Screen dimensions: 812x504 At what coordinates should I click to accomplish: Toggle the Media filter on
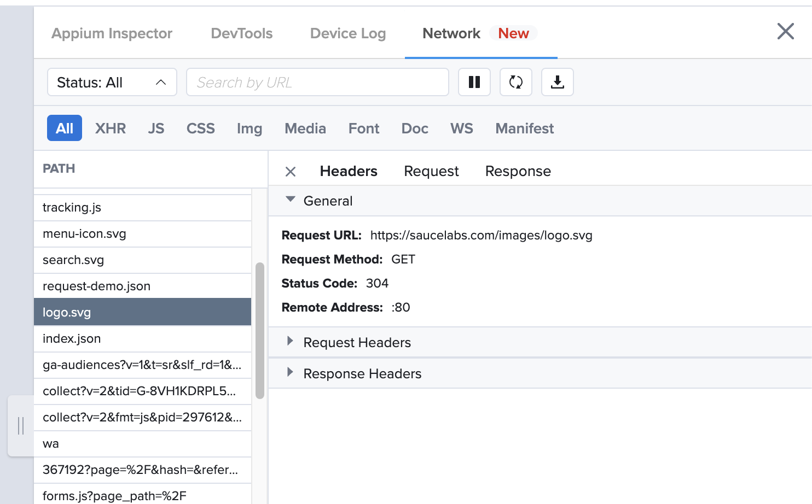(x=305, y=128)
